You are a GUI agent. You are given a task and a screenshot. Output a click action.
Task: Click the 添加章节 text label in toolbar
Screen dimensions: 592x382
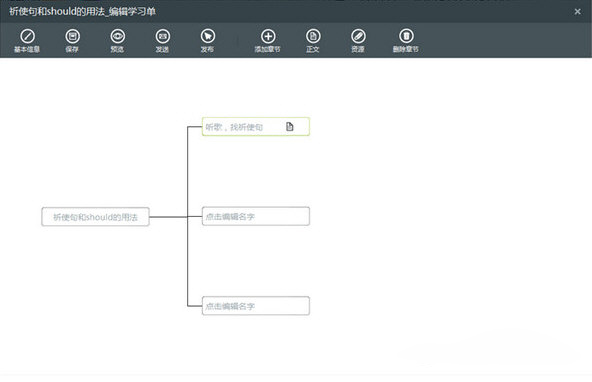pyautogui.click(x=267, y=49)
